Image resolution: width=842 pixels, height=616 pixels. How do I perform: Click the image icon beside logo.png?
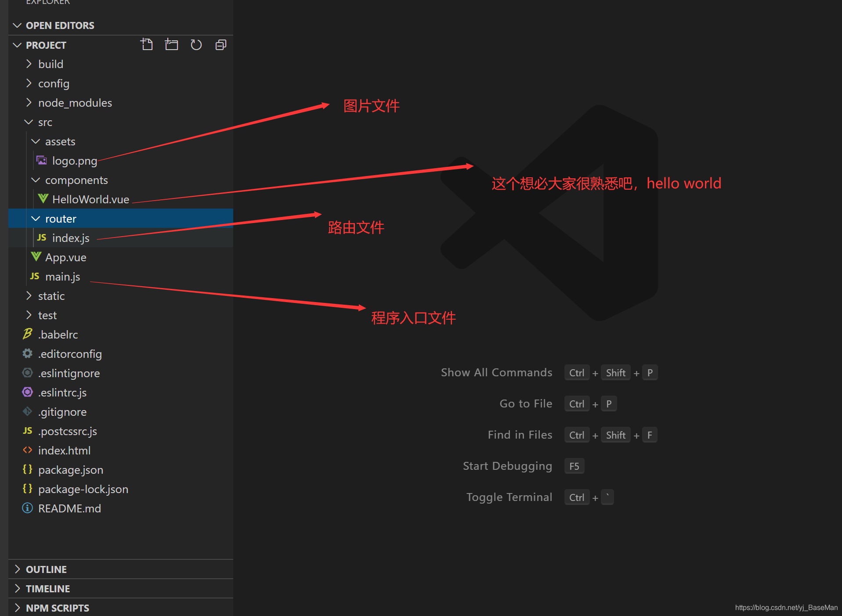(42, 160)
